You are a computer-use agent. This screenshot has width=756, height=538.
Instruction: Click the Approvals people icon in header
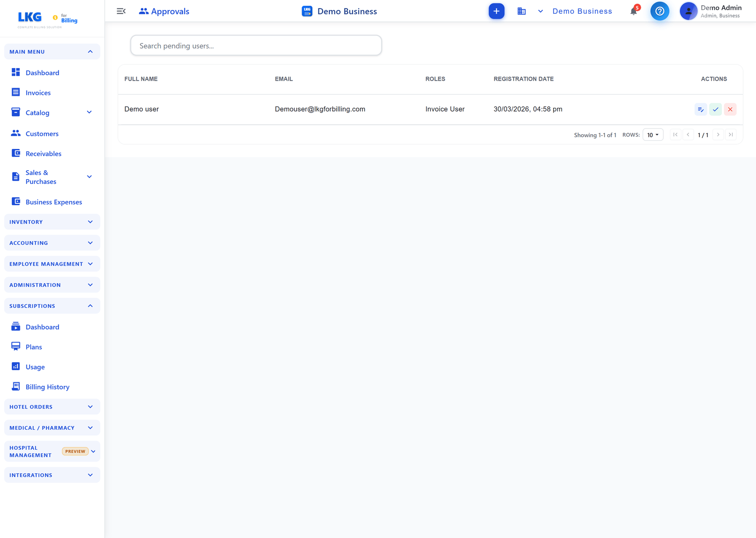click(x=144, y=11)
